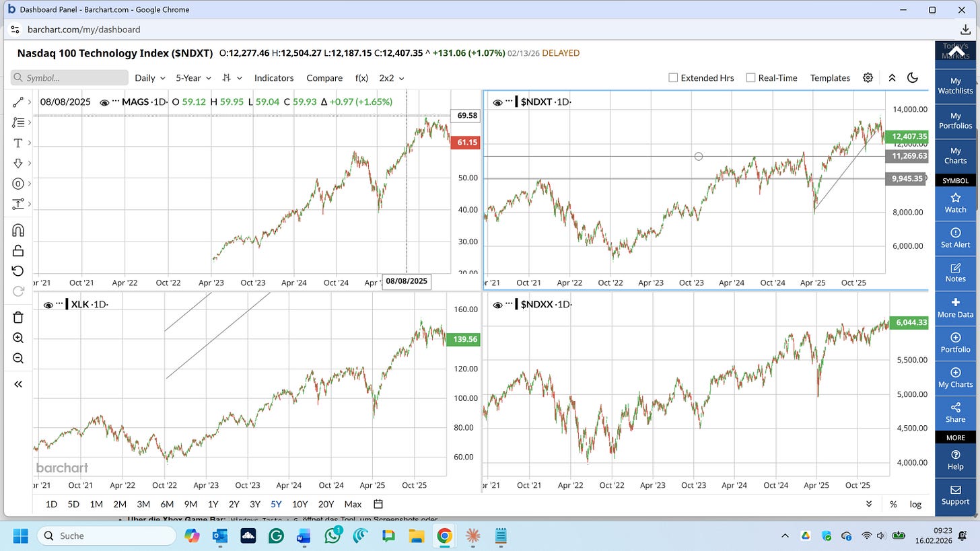
Task: Select the down-arrow marker tool
Action: tap(18, 163)
